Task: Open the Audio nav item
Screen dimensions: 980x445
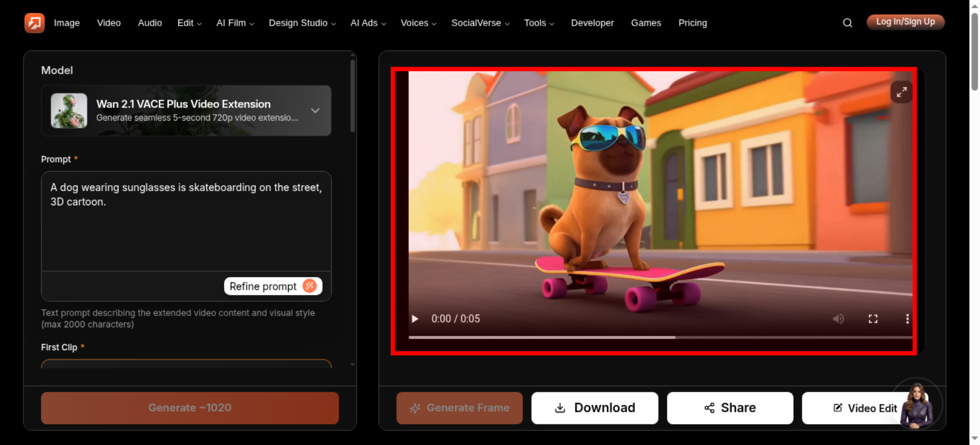Action: pos(150,23)
